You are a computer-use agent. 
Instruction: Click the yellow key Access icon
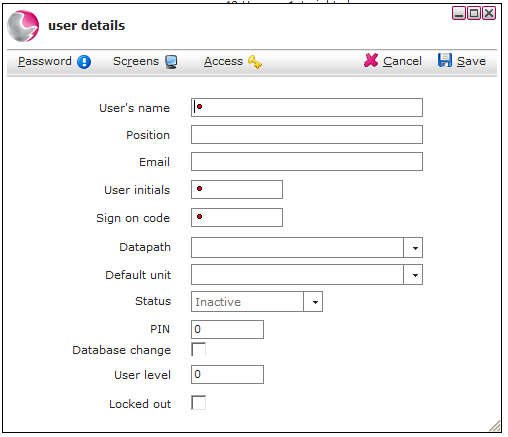[255, 62]
